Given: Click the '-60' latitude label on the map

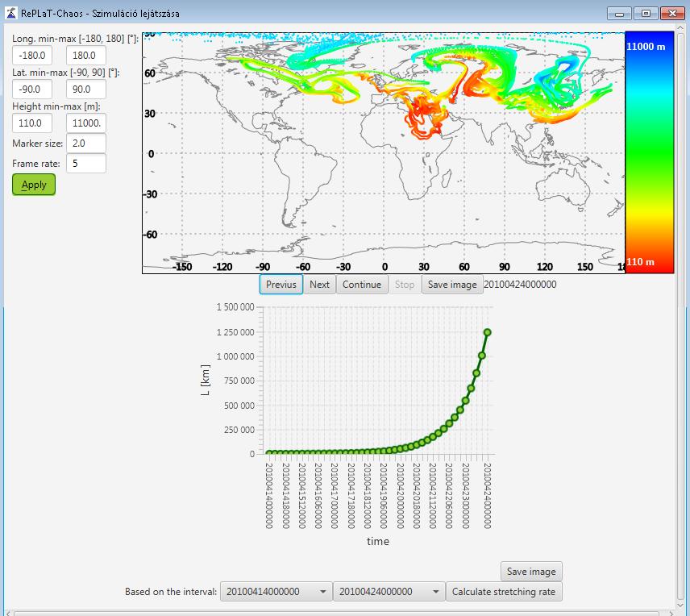Looking at the screenshot, I should point(150,235).
